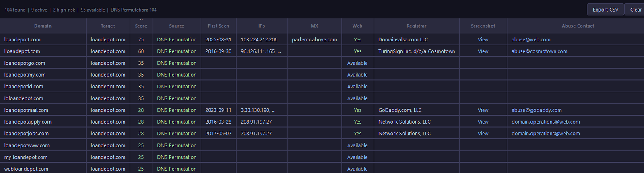Click the '2 high-risk' summary text
The width and height of the screenshot is (644, 173).
coord(64,10)
